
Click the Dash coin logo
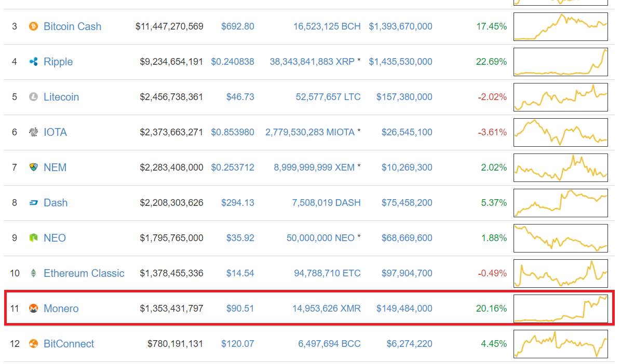pyautogui.click(x=34, y=203)
